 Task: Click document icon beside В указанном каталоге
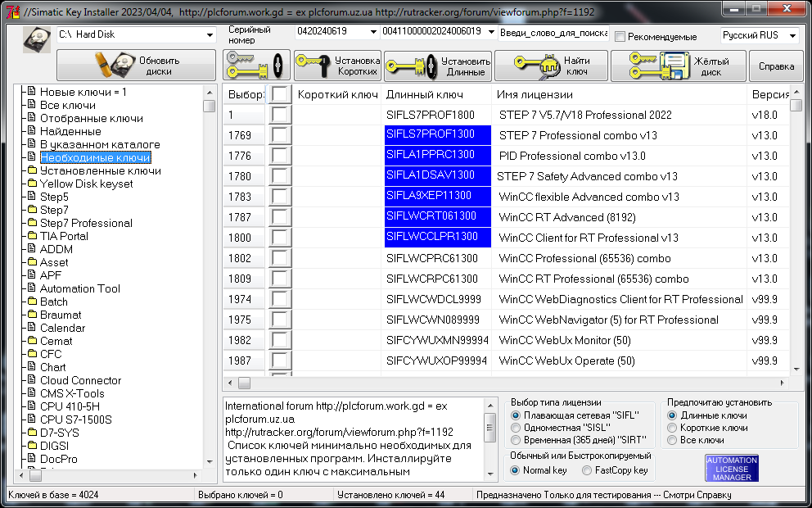click(x=32, y=143)
